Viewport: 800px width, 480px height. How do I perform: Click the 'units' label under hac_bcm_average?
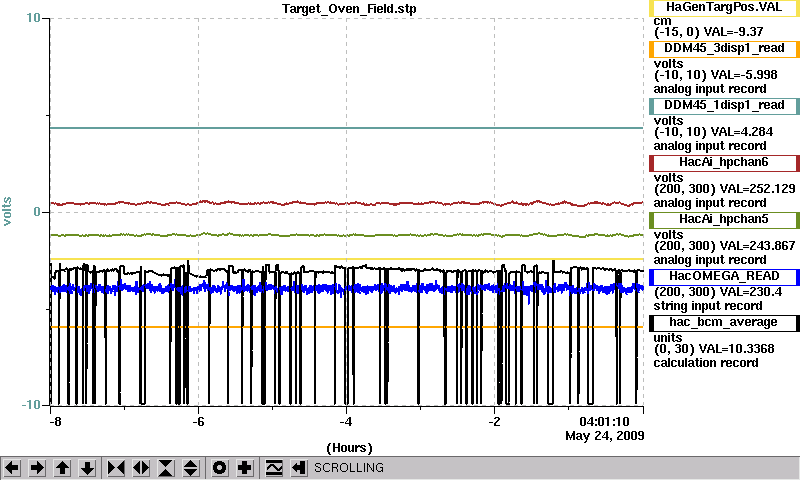click(668, 338)
